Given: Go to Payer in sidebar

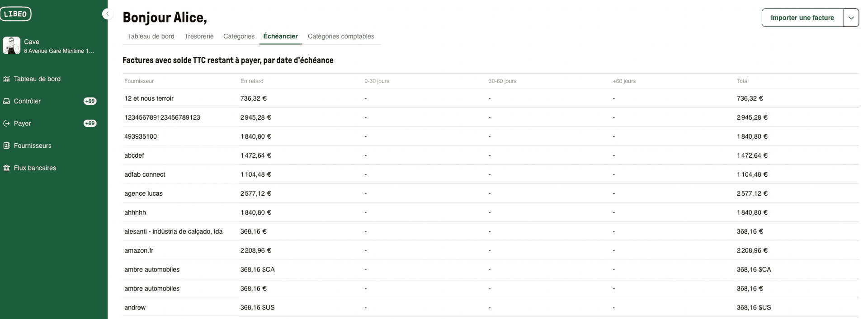Looking at the screenshot, I should pyautogui.click(x=22, y=123).
